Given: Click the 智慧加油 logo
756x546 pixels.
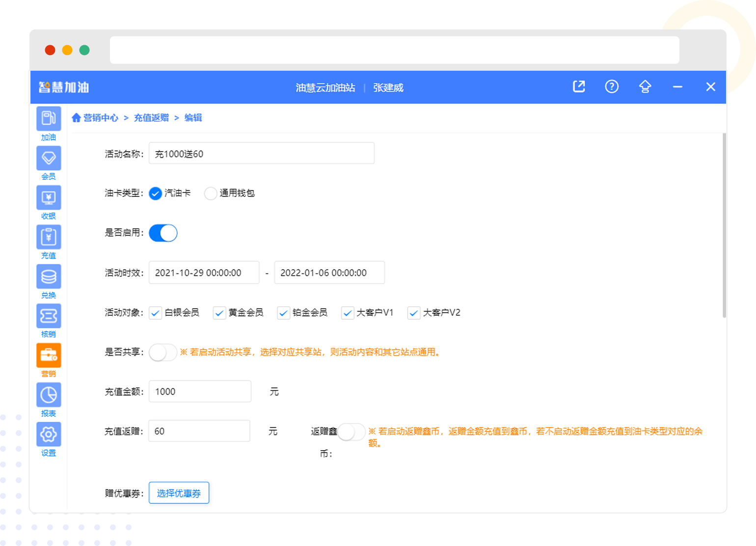Looking at the screenshot, I should (64, 87).
